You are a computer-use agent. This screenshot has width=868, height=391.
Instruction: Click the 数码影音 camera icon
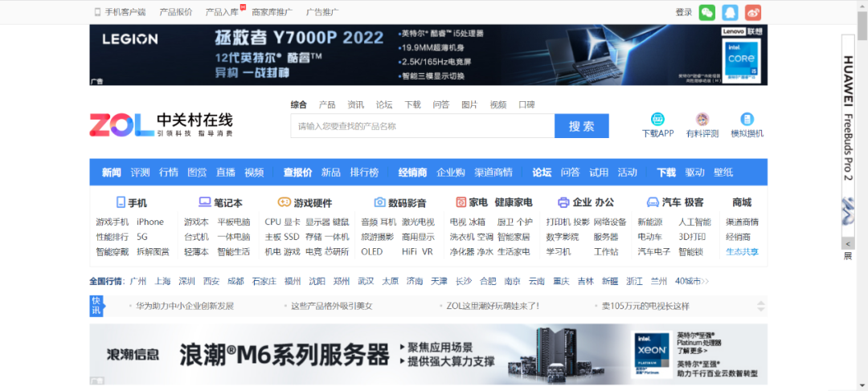(379, 202)
